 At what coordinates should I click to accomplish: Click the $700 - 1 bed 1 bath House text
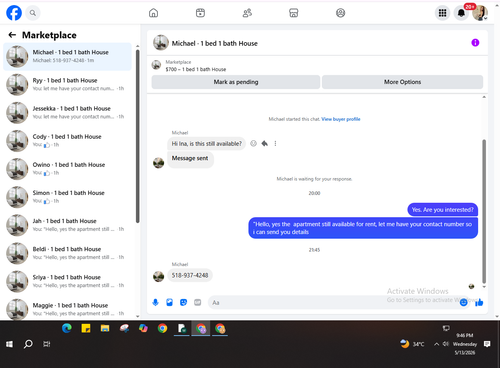coord(196,69)
